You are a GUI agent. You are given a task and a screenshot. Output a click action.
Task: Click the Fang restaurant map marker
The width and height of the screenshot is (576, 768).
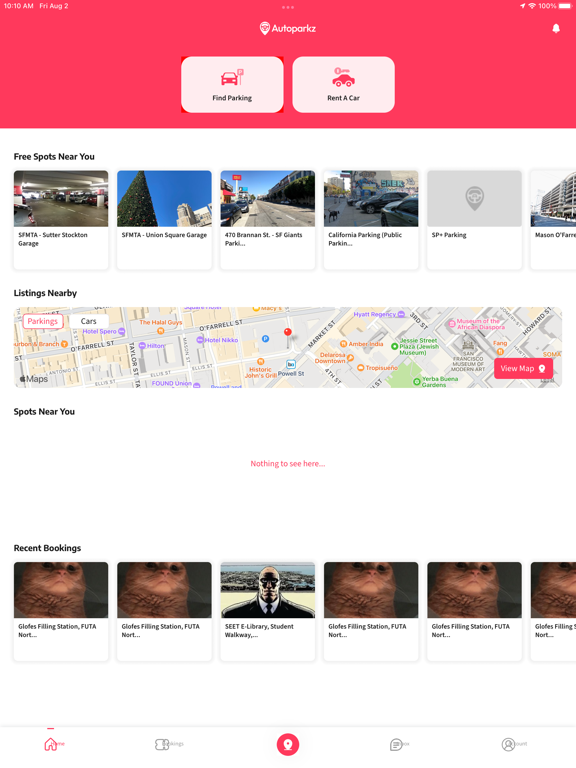click(500, 351)
